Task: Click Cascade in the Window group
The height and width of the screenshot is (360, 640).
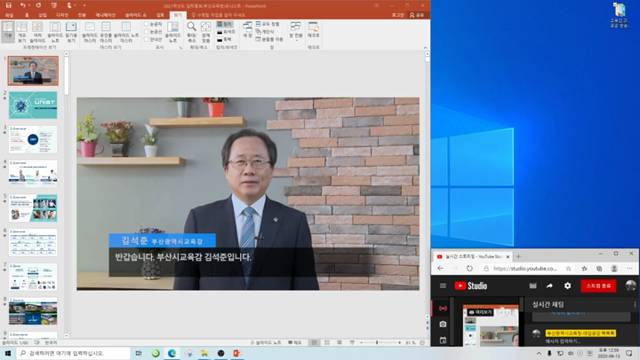Action: 265,32
